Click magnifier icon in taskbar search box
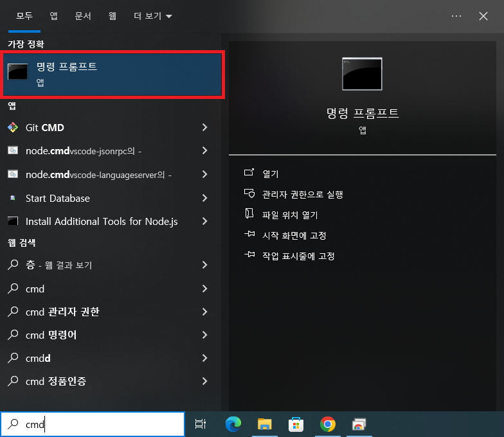Screen dimensions: 504x437 click(13, 424)
